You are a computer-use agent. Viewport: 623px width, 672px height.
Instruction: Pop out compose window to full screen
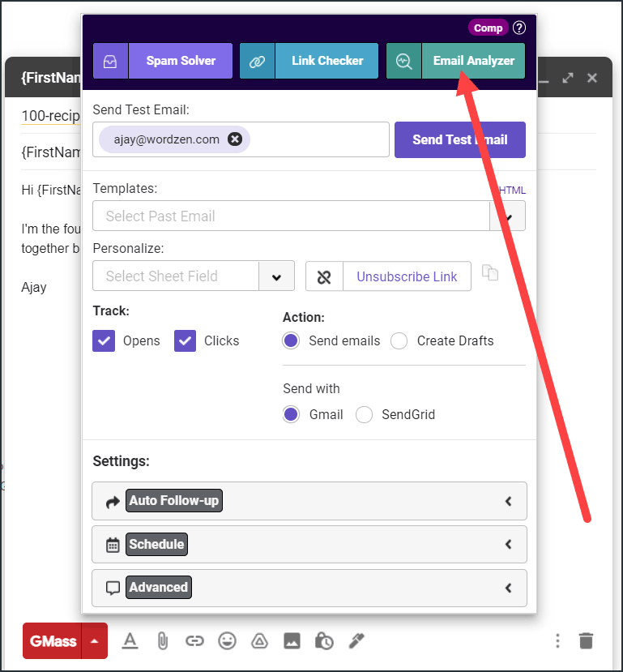point(568,78)
